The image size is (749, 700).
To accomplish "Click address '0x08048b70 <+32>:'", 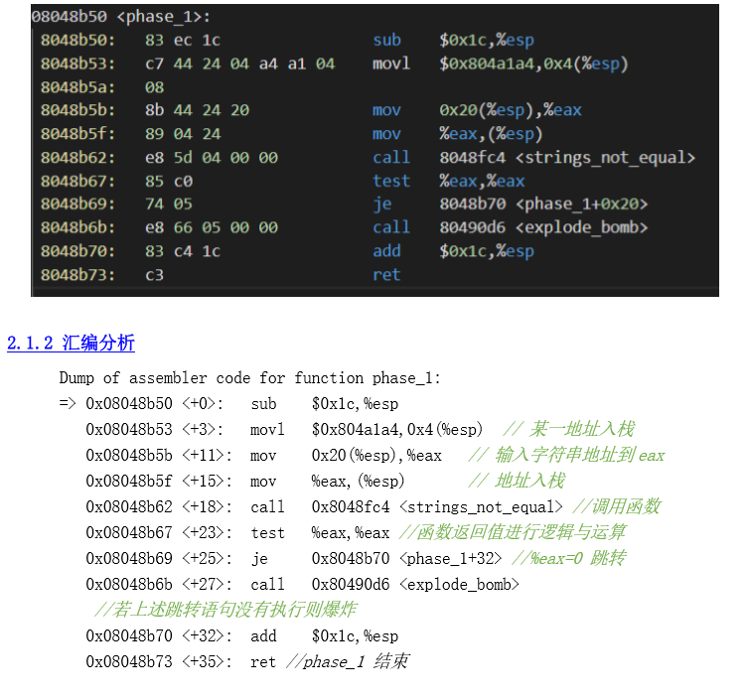I will click(159, 636).
